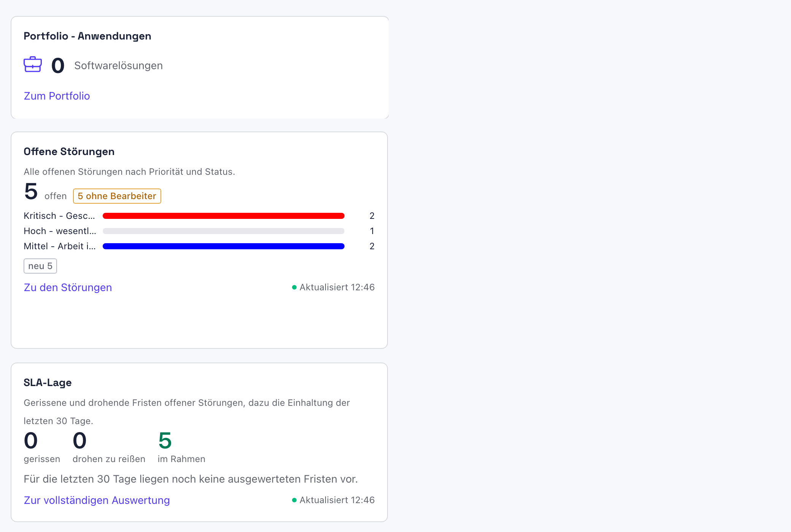Click the red Kritisch priority bar
Screen dimensions: 791x532
tap(224, 216)
